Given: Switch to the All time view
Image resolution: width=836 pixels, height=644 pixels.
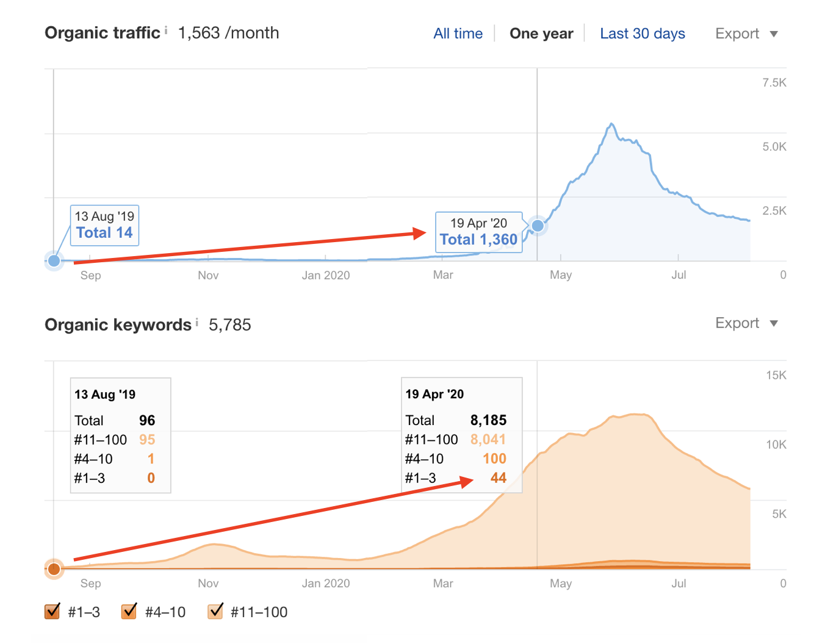Looking at the screenshot, I should tap(458, 34).
